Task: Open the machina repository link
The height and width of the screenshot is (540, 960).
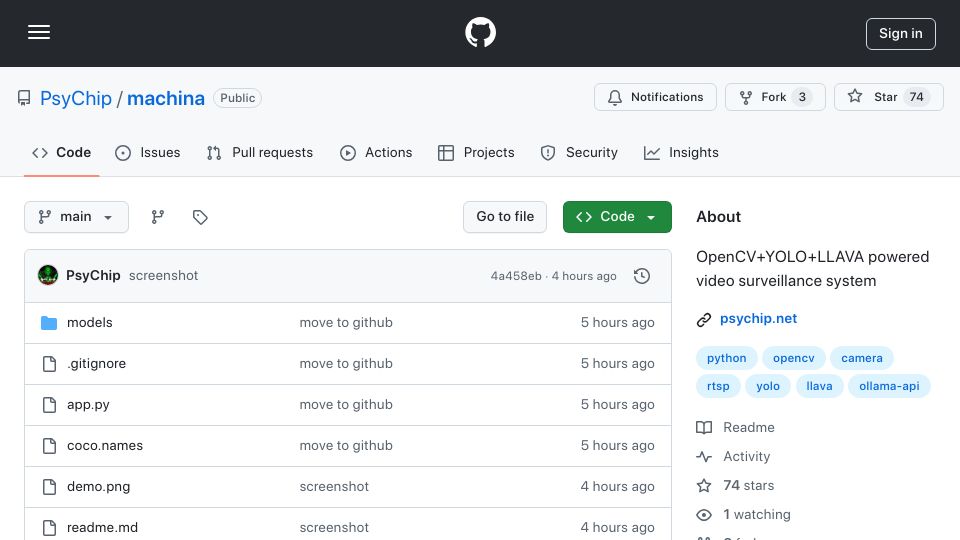Action: tap(166, 98)
